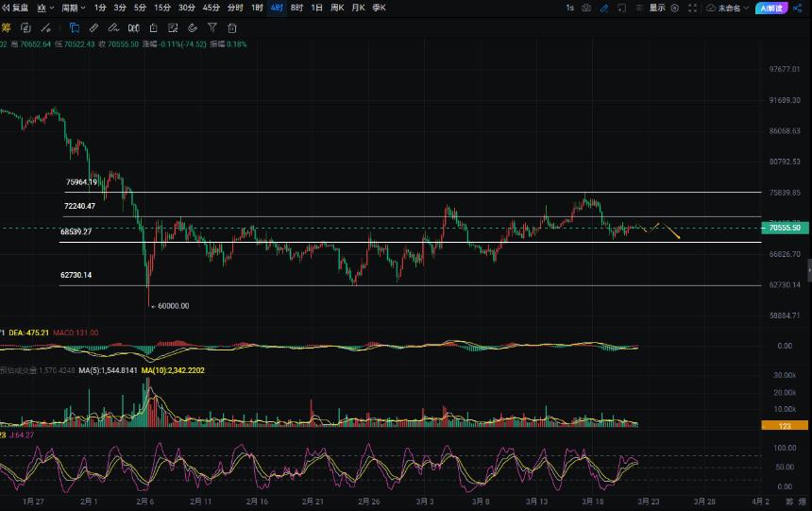Viewport: 812px width, 511px height.
Task: Open the 显示 display settings
Action: click(657, 8)
